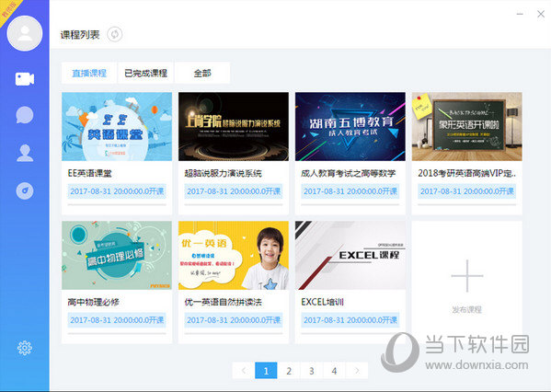Screen dimensions: 551x392
Task: Click the 高中物理必修 course title
Action: (x=94, y=302)
